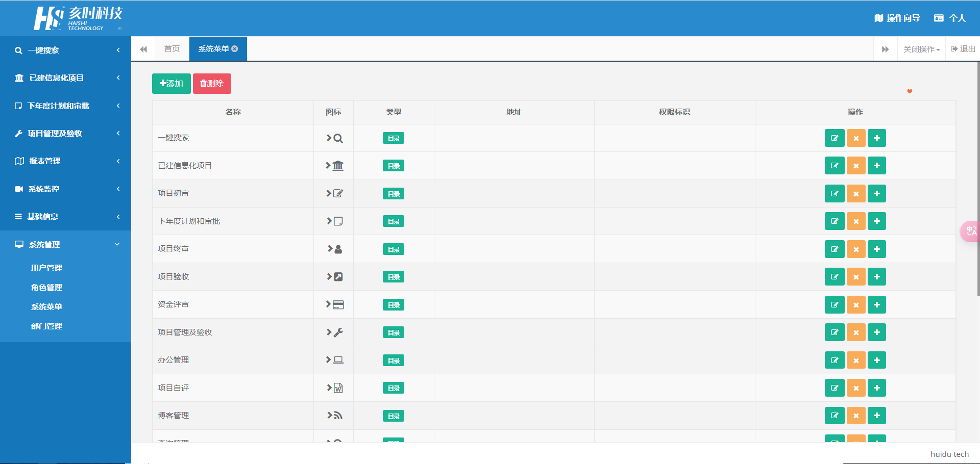Open the 关闭操作 dropdown

[x=921, y=49]
